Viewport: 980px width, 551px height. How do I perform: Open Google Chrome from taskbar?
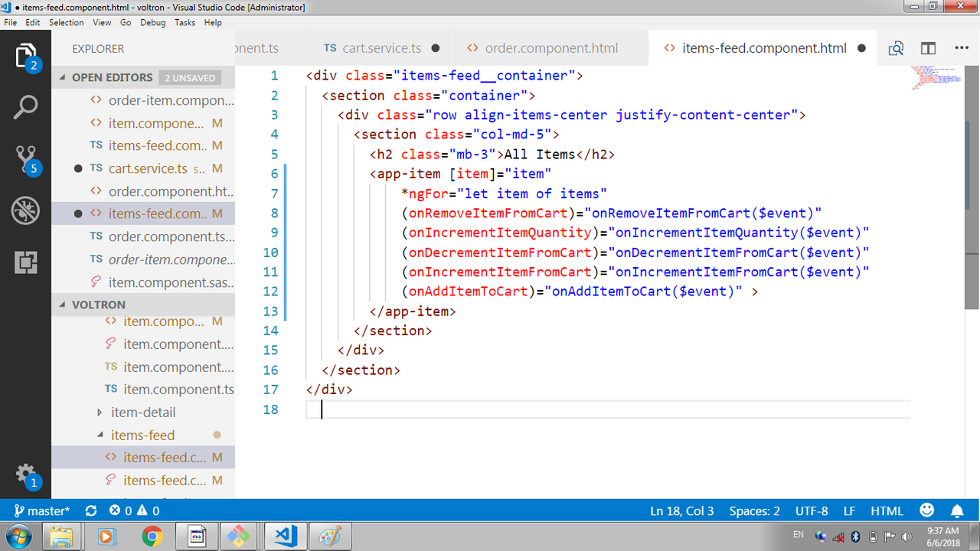pyautogui.click(x=152, y=536)
